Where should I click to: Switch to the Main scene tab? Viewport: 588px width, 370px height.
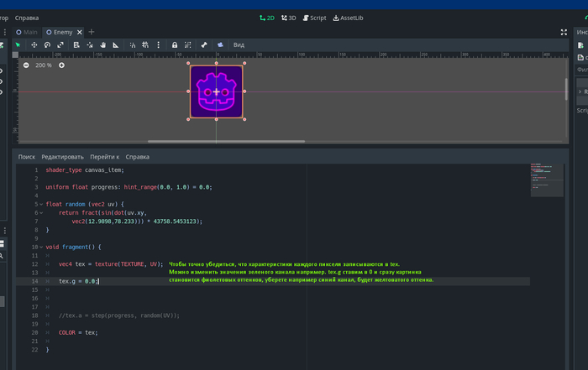click(x=27, y=32)
